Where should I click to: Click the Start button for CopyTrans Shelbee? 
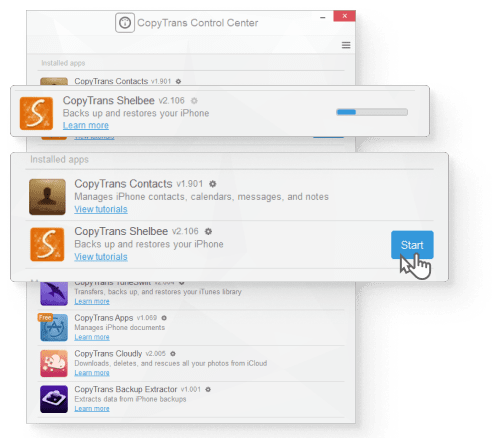coord(412,245)
